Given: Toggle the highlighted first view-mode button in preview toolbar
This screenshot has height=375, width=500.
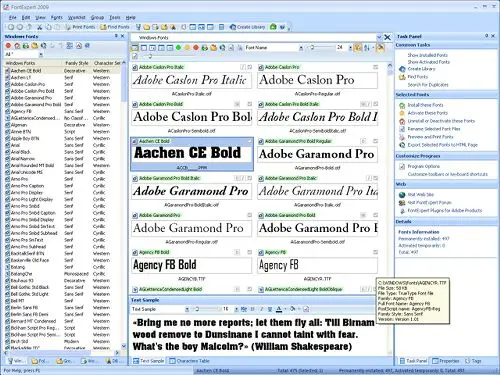Looking at the screenshot, I should tap(135, 48).
